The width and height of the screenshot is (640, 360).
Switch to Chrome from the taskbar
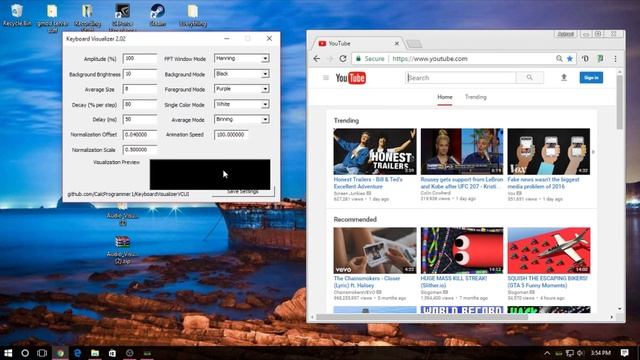pyautogui.click(x=60, y=353)
